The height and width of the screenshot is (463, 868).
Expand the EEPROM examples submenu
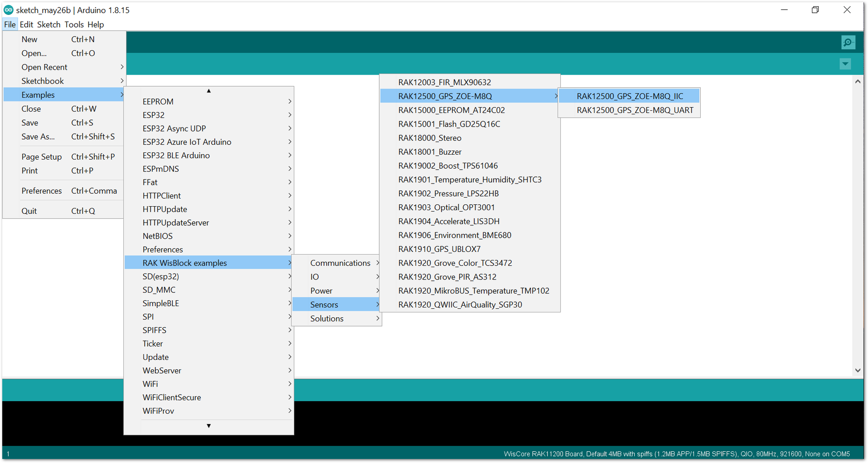[x=209, y=102]
